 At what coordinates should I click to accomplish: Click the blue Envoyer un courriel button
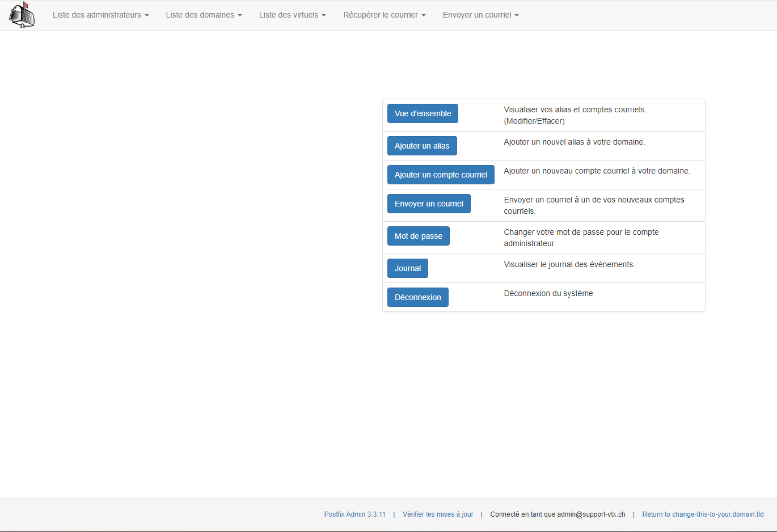tap(429, 204)
